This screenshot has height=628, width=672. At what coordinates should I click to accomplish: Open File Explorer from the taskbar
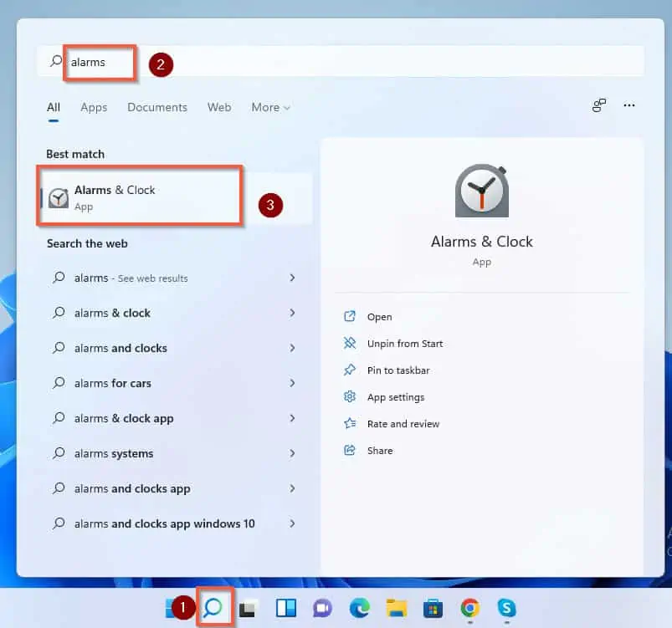click(x=397, y=608)
